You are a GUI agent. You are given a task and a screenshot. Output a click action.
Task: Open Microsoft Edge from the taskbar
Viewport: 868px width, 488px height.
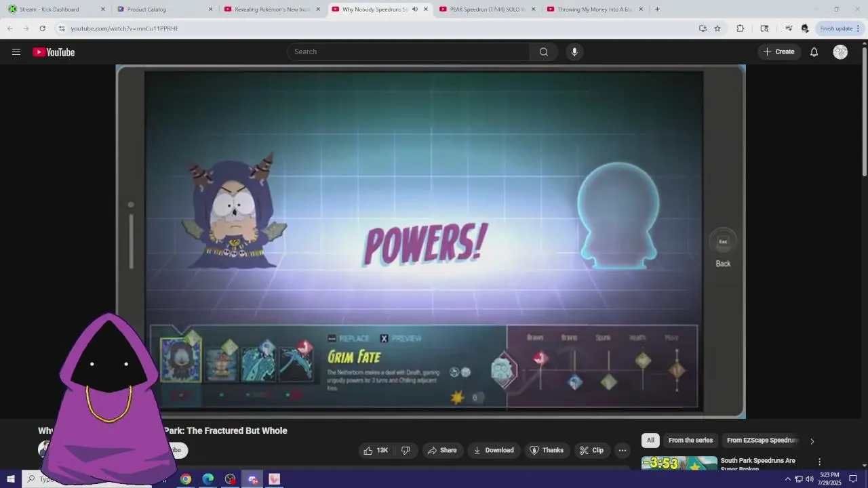(x=208, y=479)
